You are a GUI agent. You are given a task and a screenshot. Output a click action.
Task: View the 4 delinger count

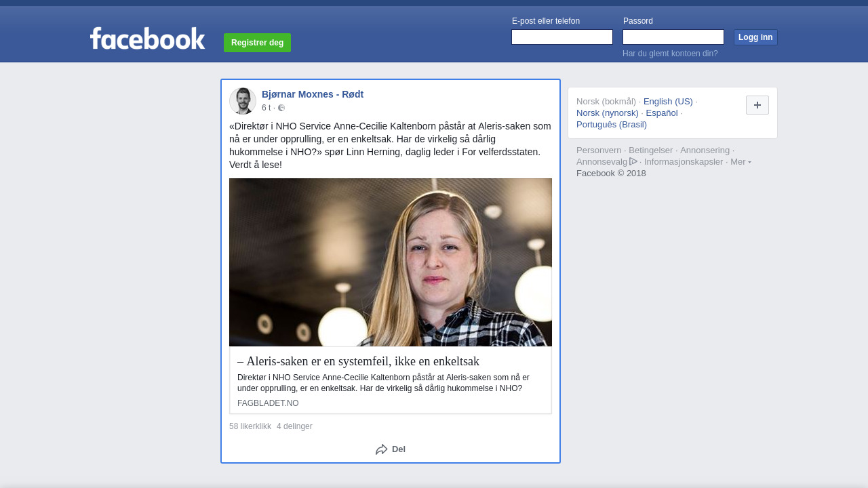coord(294,426)
